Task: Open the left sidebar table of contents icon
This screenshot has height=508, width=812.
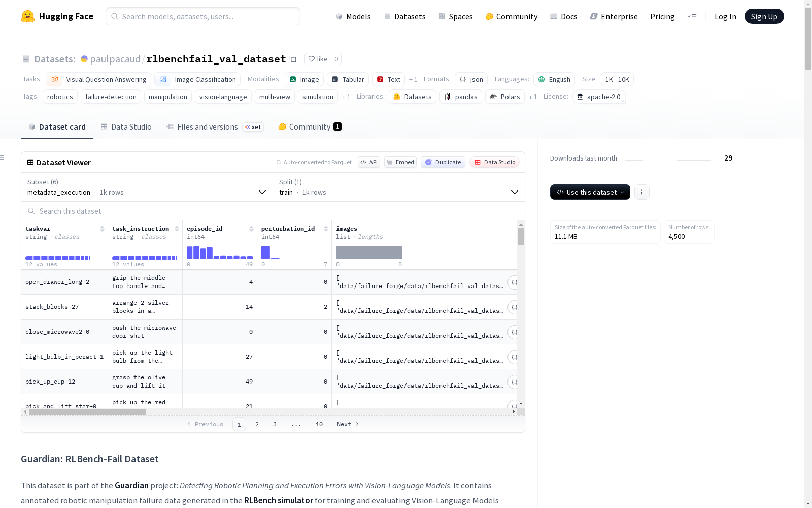Action: (2, 157)
